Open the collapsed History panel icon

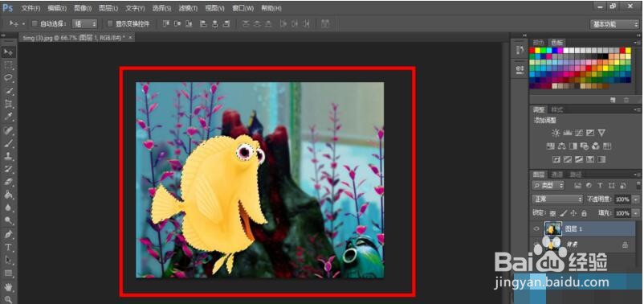click(x=520, y=50)
